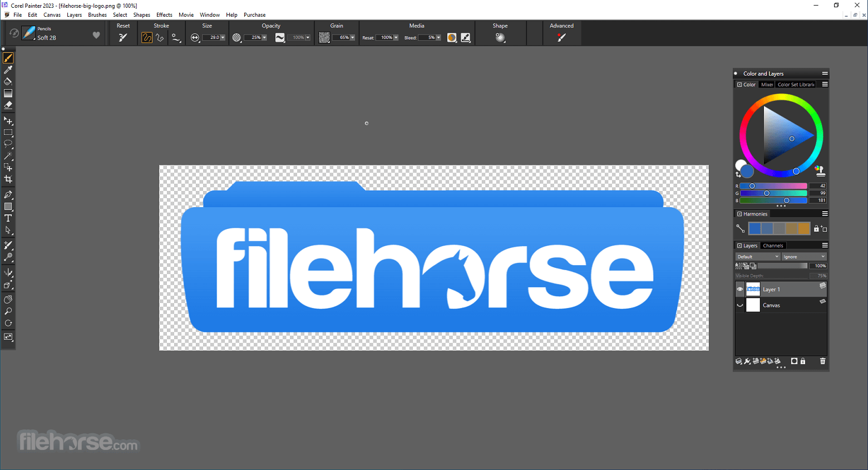Select the Brush tool in the toolbox
Image resolution: width=868 pixels, height=470 pixels.
[8, 58]
